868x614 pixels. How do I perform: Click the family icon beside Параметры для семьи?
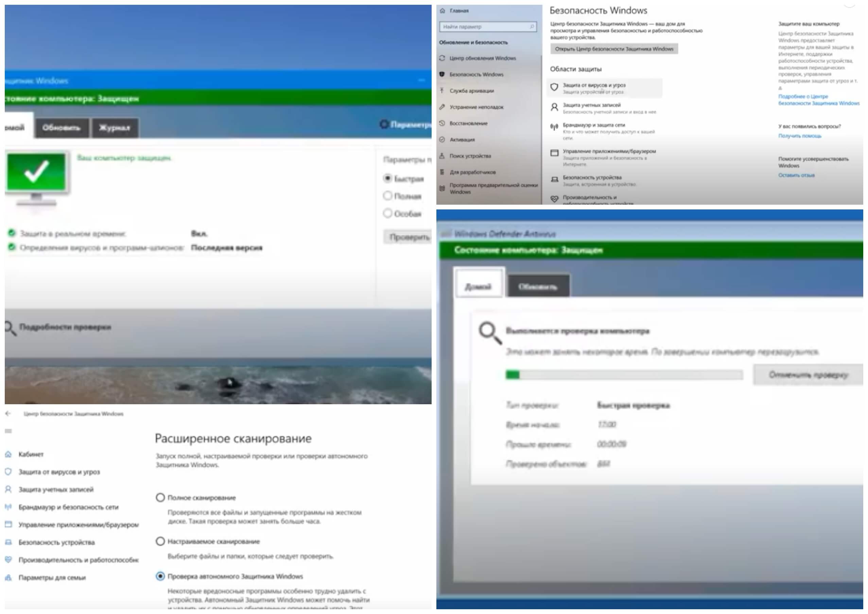coord(8,578)
